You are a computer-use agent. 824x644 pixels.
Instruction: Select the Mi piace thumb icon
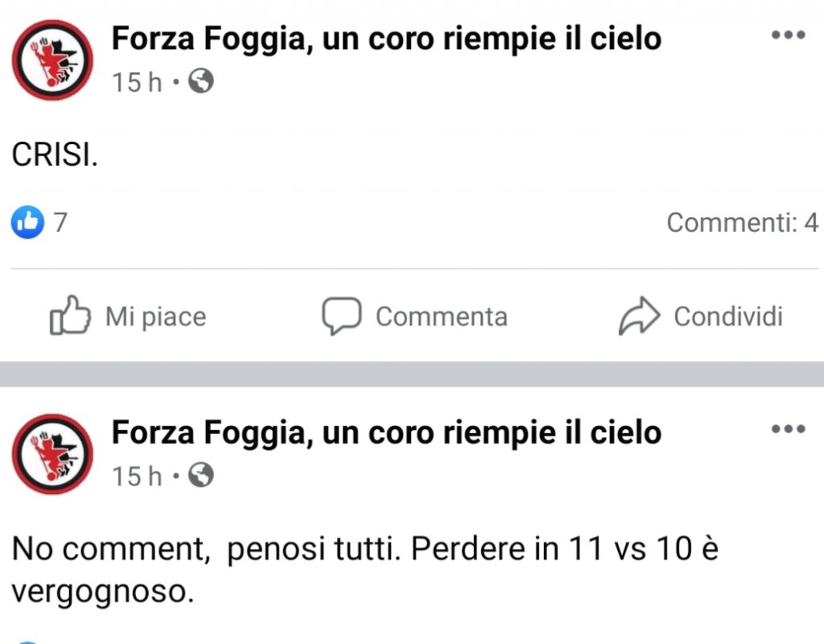(x=71, y=316)
